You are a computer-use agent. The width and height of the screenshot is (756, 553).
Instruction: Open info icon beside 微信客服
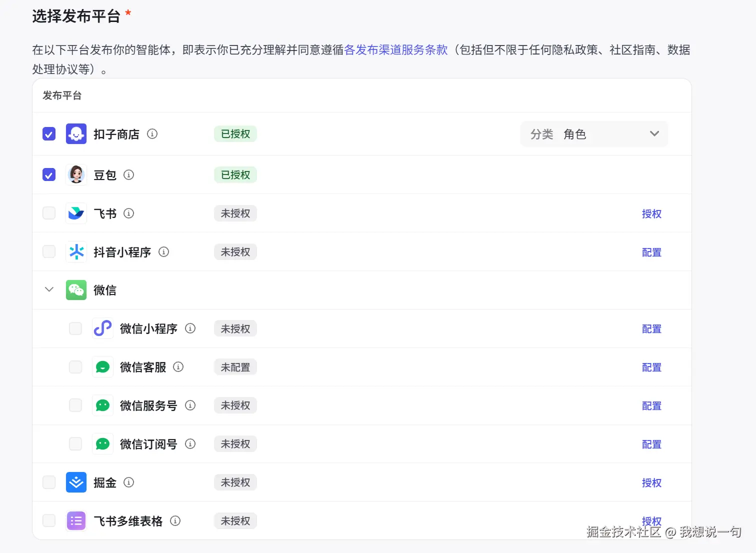click(x=178, y=367)
